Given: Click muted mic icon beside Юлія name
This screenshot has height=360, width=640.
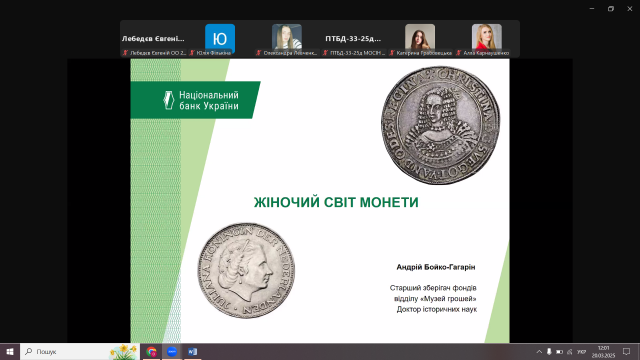Looking at the screenshot, I should (x=192, y=53).
